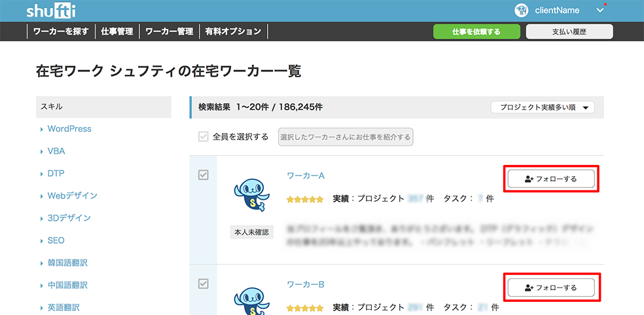Click ワーカーA mascot avatar
Screen dimensions: 644x315
pos(251,195)
